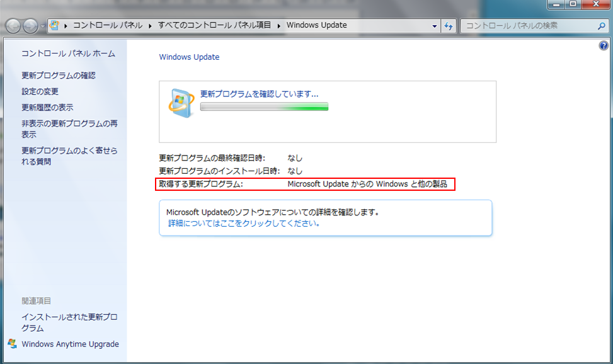The width and height of the screenshot is (613, 364).
Task: Click 更新プログラムの最終確認日時 label
Action: click(x=212, y=158)
